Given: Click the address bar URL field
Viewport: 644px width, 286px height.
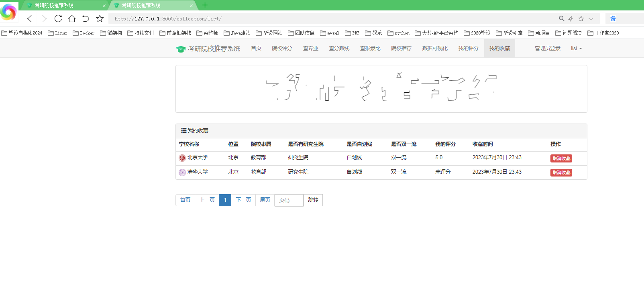Looking at the screenshot, I should coord(333,18).
